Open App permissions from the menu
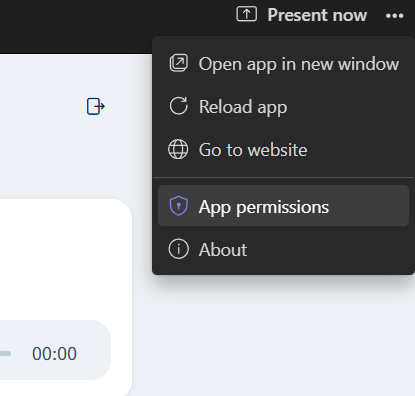The image size is (415, 396). [283, 206]
